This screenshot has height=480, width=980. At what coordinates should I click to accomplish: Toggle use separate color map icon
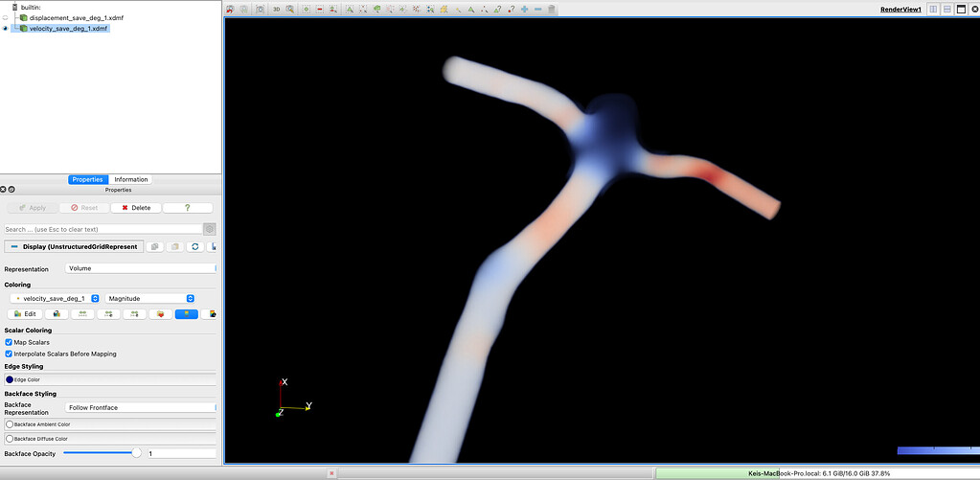[x=57, y=313]
